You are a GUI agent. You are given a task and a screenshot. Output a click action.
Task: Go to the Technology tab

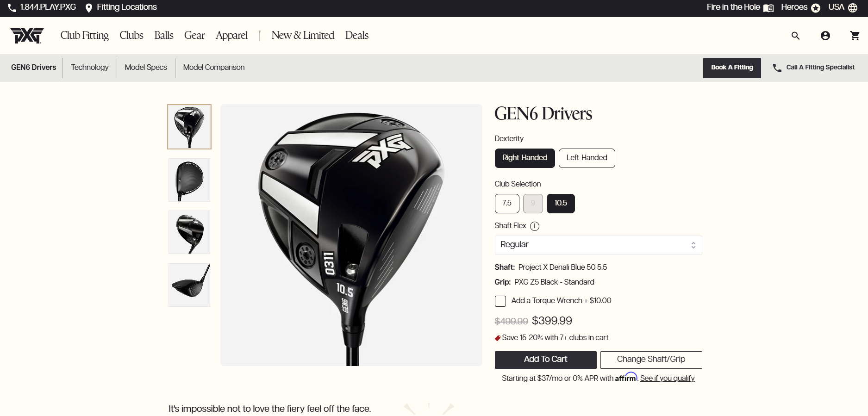click(x=90, y=68)
